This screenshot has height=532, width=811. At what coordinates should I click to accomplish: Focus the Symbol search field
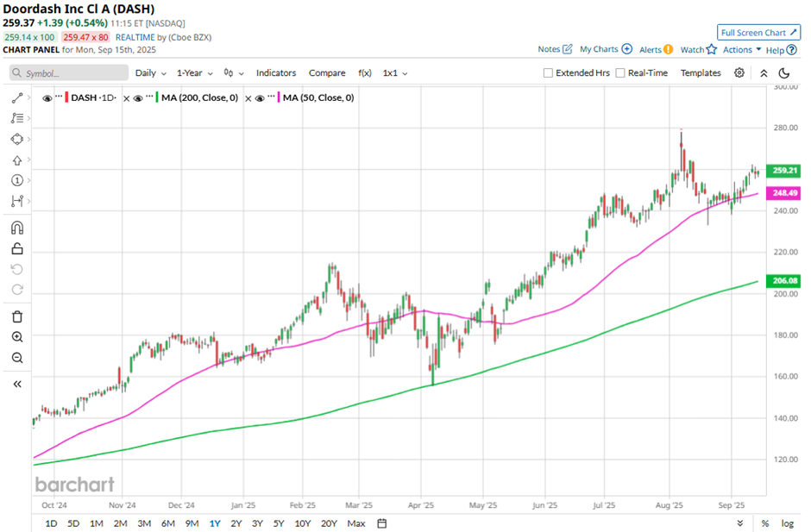point(69,73)
